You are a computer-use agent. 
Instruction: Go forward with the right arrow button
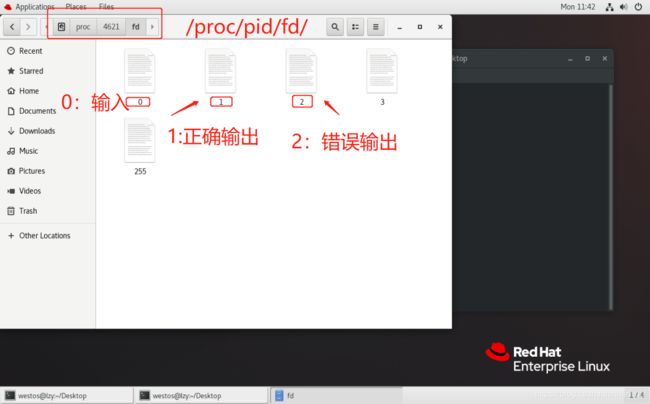coord(28,27)
